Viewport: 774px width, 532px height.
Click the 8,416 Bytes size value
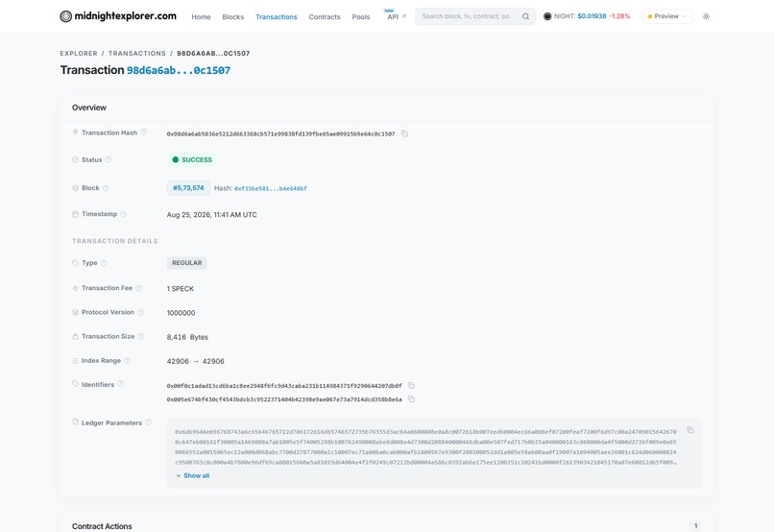187,337
